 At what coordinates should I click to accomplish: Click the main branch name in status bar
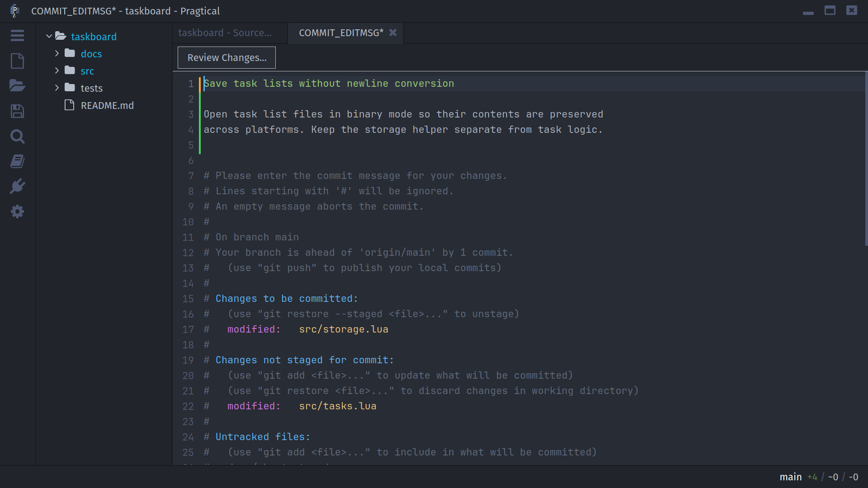(791, 477)
